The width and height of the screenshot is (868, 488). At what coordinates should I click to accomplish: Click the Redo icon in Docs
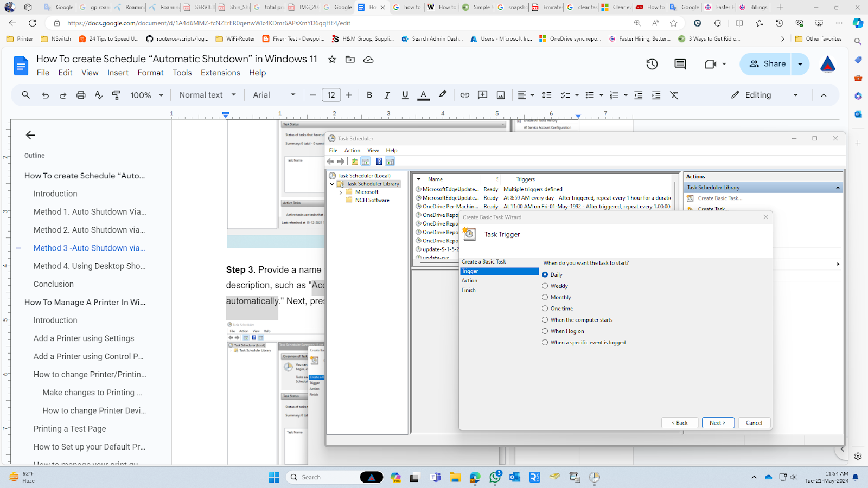pyautogui.click(x=63, y=95)
